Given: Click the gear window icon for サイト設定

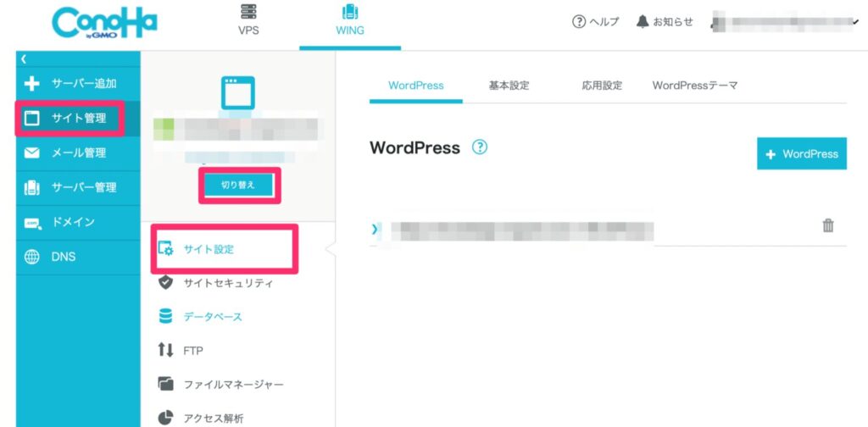Looking at the screenshot, I should (x=165, y=249).
